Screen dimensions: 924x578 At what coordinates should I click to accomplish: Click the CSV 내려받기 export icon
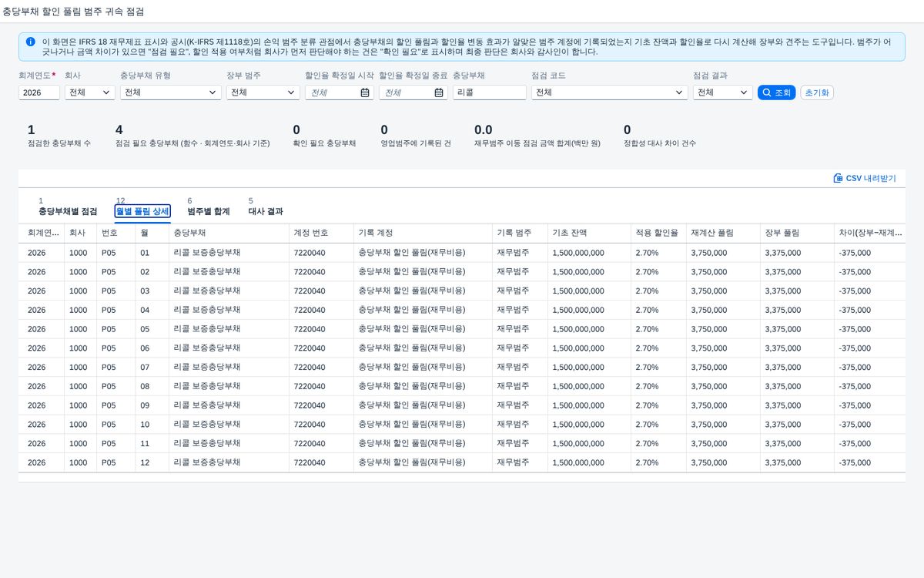coord(838,178)
